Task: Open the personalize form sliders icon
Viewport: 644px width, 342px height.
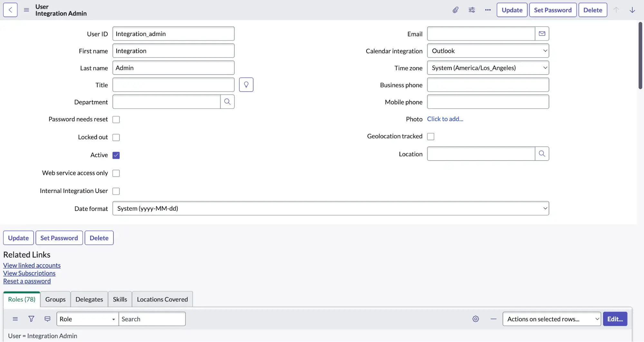Action: point(472,10)
